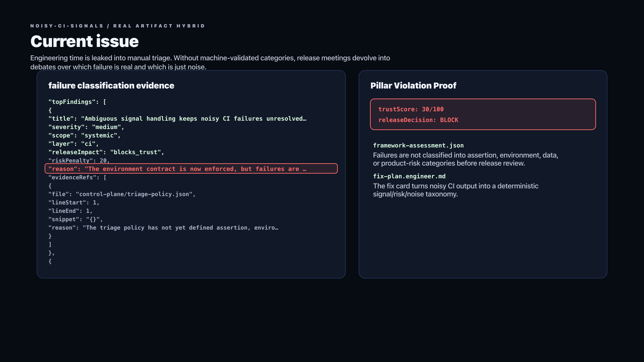This screenshot has width=644, height=362.
Task: Click the "riskPenalty": 20 line
Action: click(x=79, y=161)
